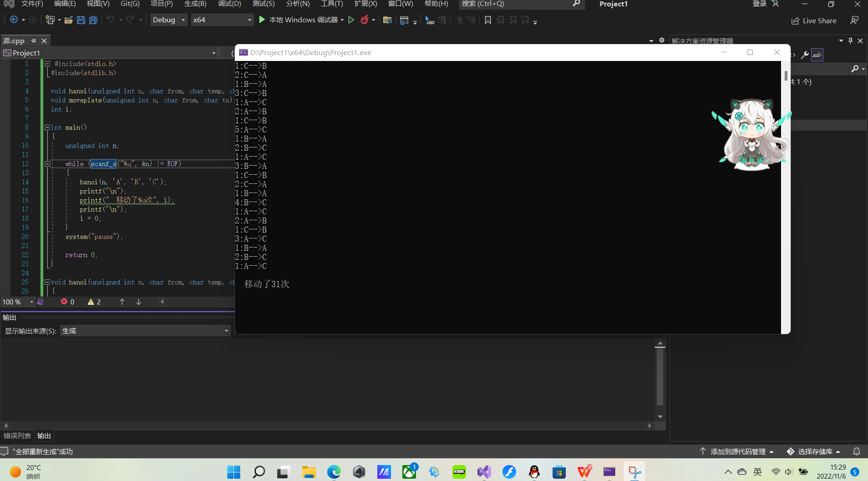Click 添加到源代码管理 in the status bar
The height and width of the screenshot is (481, 868).
coord(737,451)
